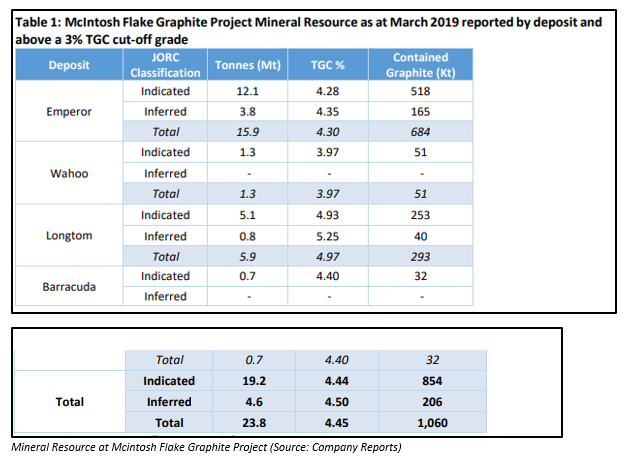The width and height of the screenshot is (628, 460).
Task: Select contained graphite value 518
Action: pos(421,91)
